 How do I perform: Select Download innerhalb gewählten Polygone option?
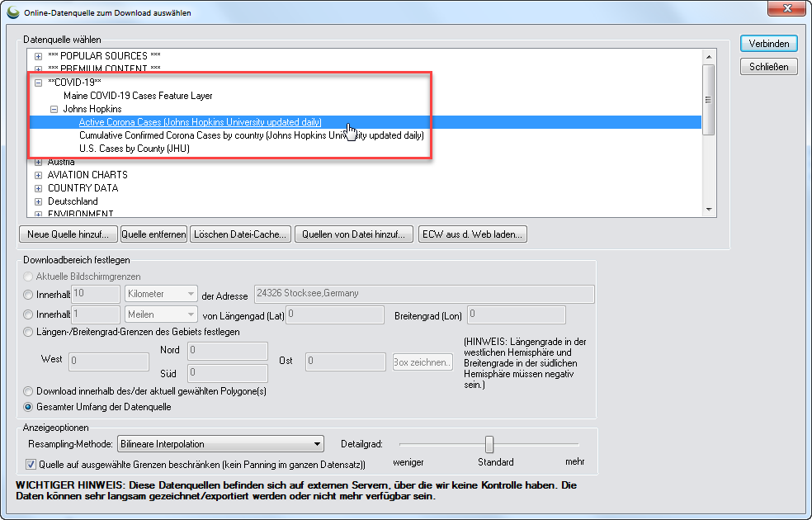(x=28, y=391)
